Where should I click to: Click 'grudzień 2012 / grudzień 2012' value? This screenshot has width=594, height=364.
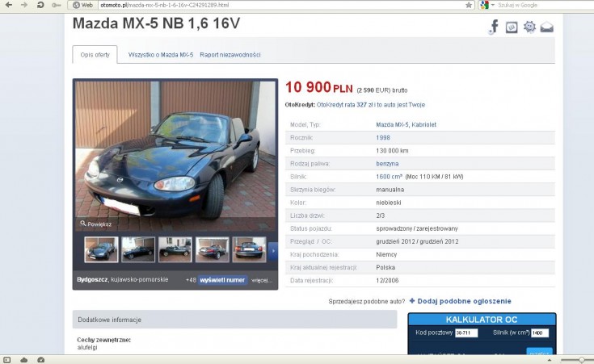click(x=417, y=241)
